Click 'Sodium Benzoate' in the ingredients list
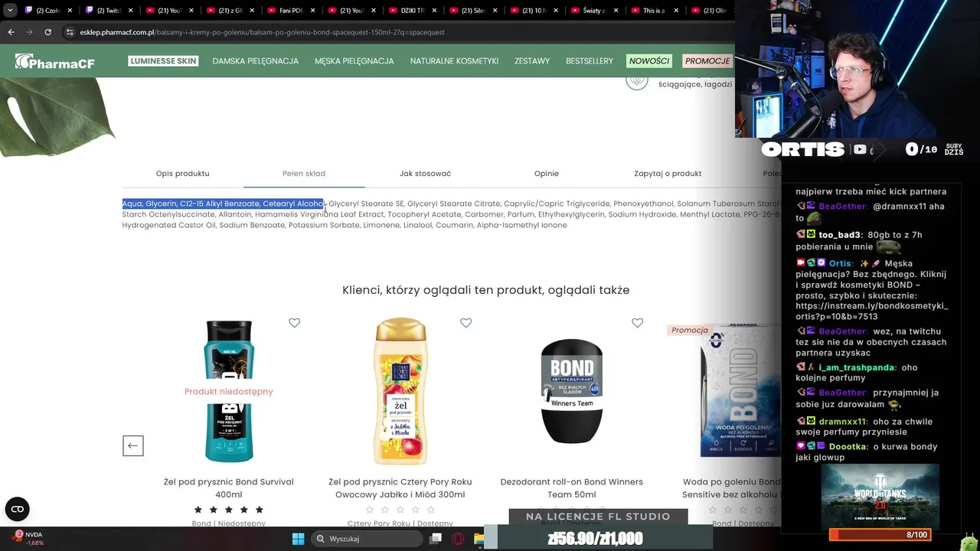The image size is (980, 551). (252, 225)
